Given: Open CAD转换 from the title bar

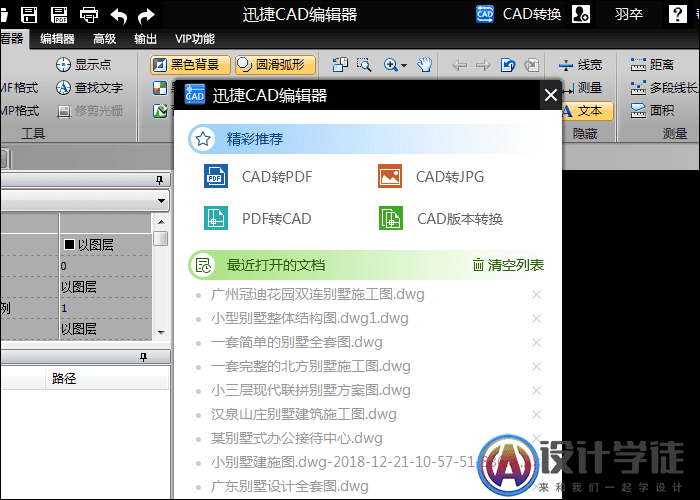Looking at the screenshot, I should point(518,14).
